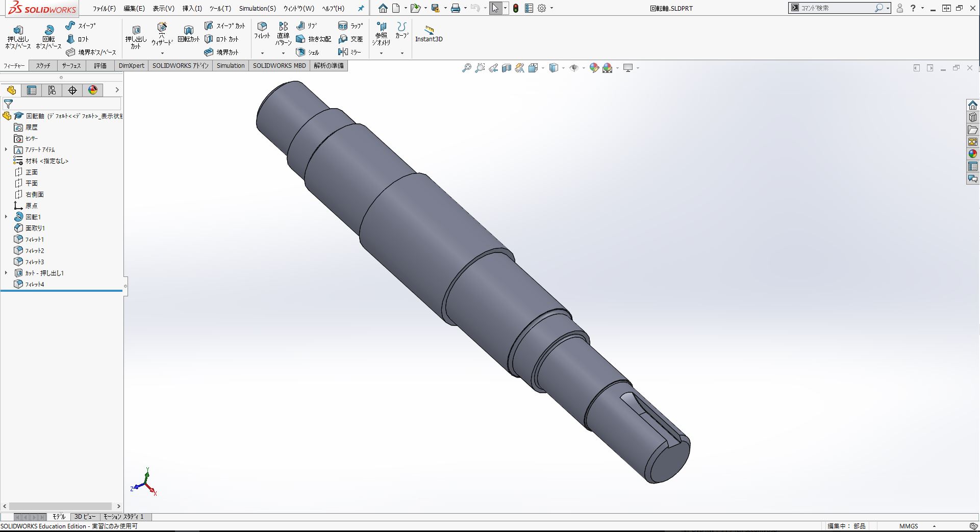Click the コマンド検索 search field
The height and width of the screenshot is (532, 980).
(837, 8)
